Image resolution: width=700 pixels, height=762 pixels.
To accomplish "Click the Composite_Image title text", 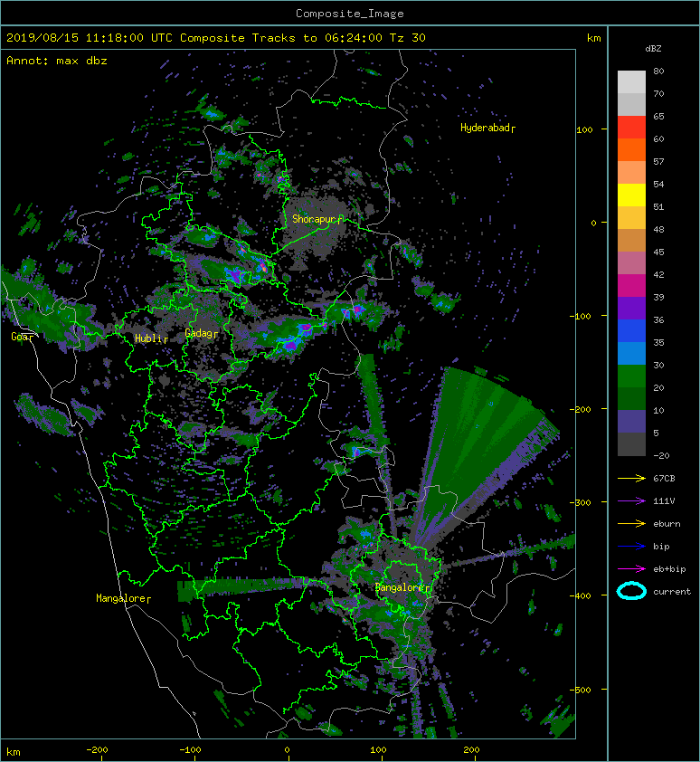I will click(350, 14).
